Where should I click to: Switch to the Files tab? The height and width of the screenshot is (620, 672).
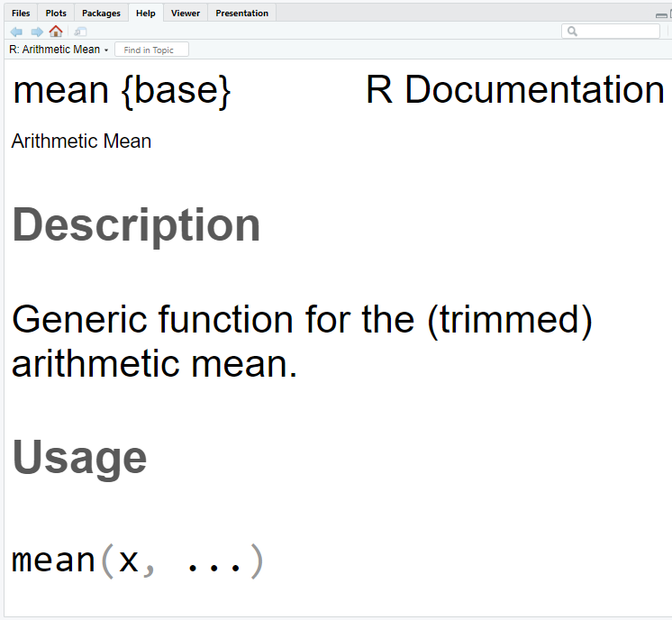tap(21, 14)
